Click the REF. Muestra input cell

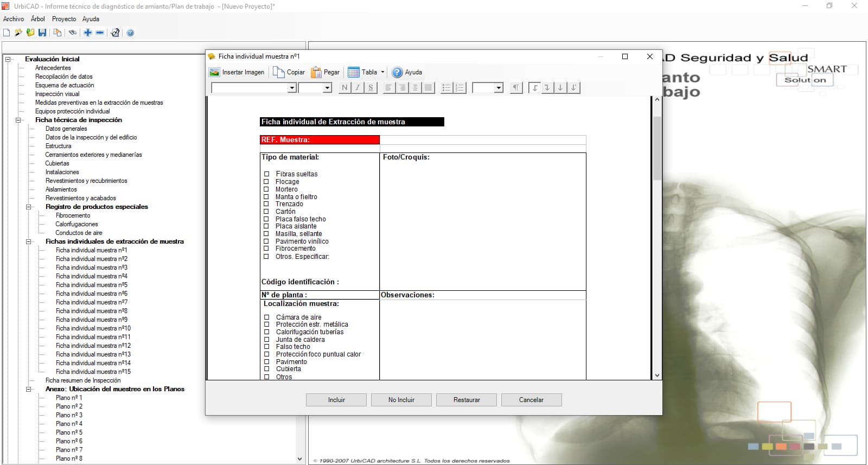tap(483, 140)
